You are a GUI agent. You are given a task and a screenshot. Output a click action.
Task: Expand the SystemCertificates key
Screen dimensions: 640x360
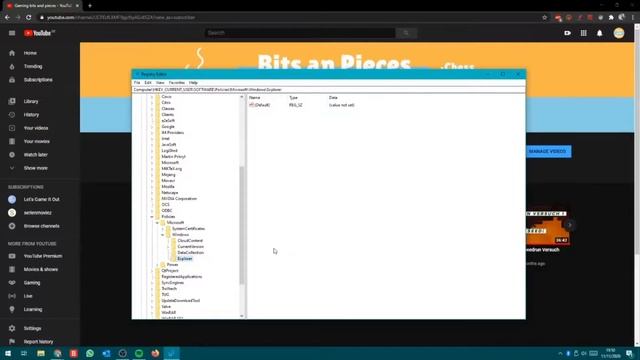tap(163, 229)
